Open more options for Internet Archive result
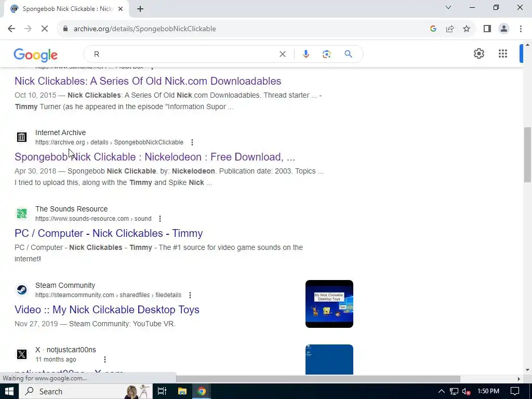This screenshot has width=532, height=399. click(192, 142)
